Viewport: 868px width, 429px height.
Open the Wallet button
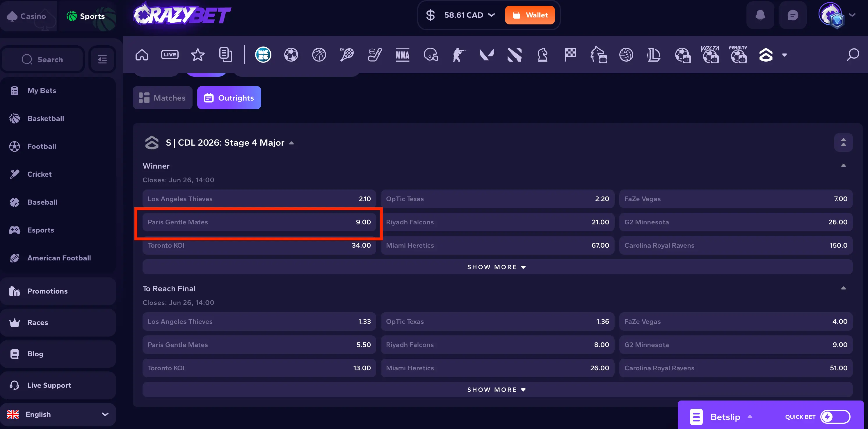(x=530, y=15)
